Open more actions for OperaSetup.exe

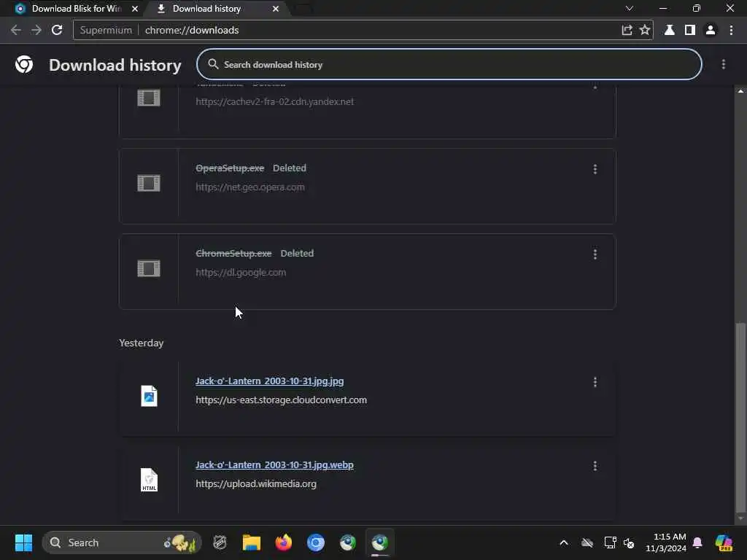(x=595, y=169)
